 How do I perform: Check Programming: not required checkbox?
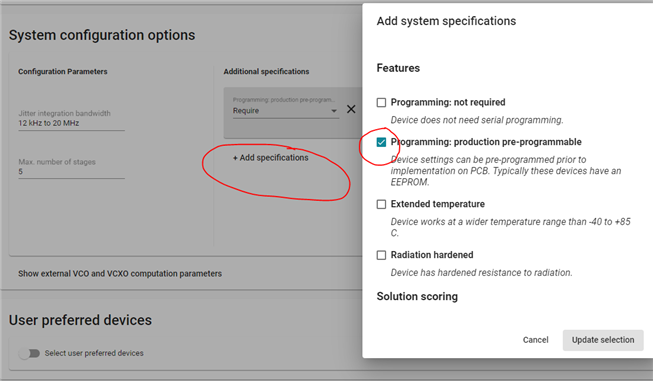coord(381,102)
